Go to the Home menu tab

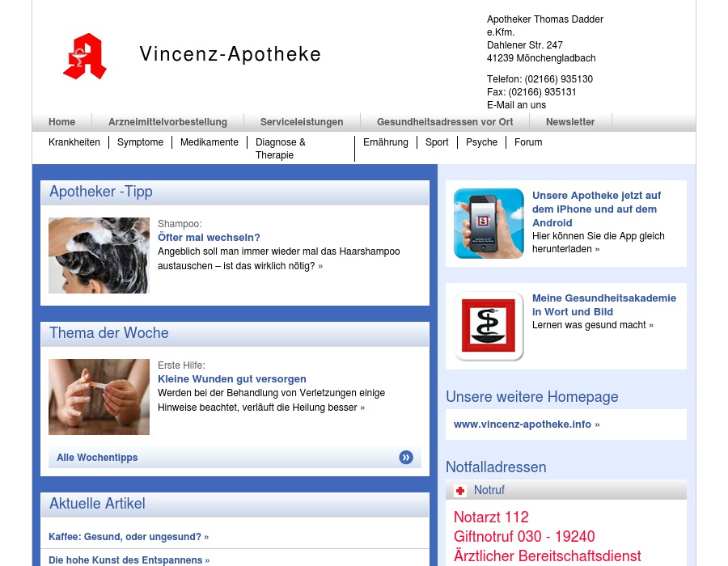click(x=61, y=122)
